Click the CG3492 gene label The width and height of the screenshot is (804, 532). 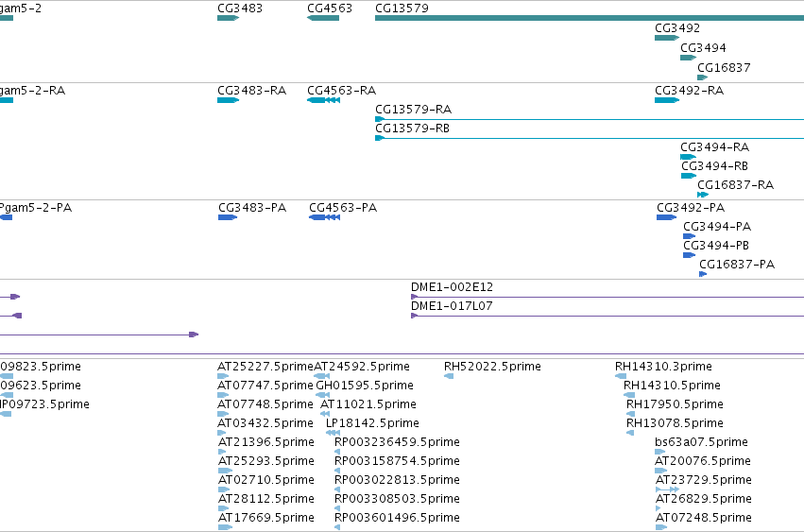tap(677, 28)
